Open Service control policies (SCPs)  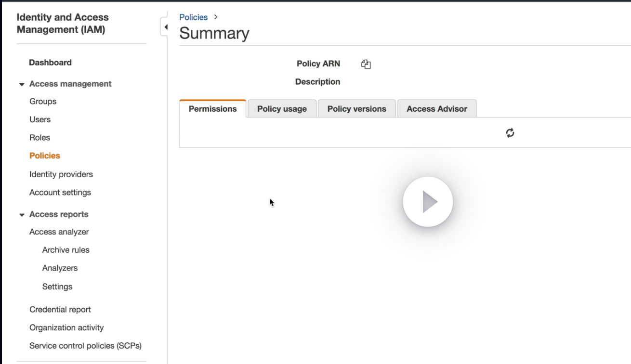point(86,346)
